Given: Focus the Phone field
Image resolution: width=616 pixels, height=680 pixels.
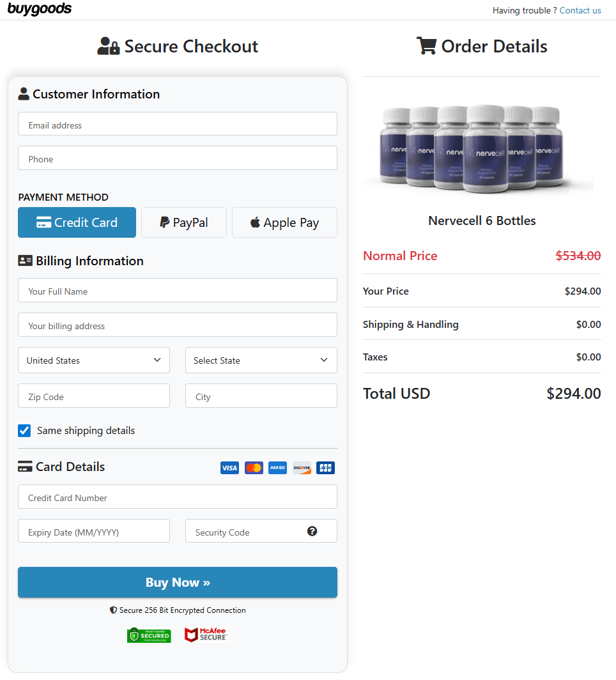Looking at the screenshot, I should (177, 158).
